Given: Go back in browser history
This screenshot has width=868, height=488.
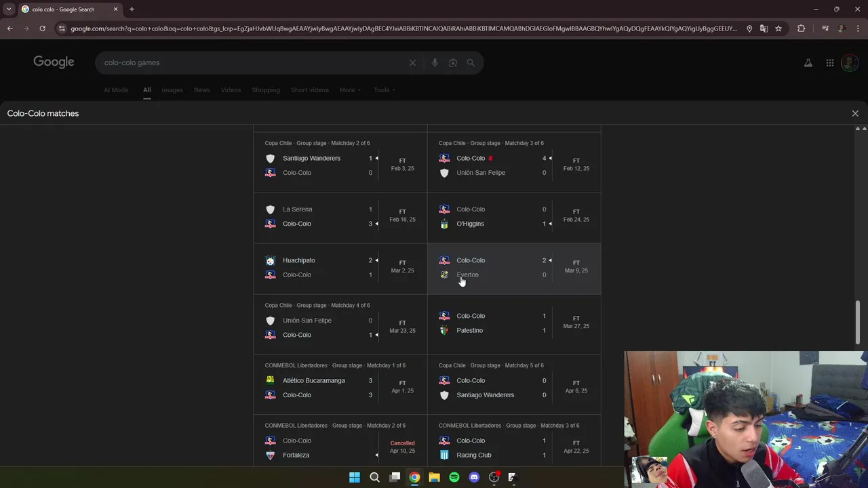Looking at the screenshot, I should click(9, 28).
